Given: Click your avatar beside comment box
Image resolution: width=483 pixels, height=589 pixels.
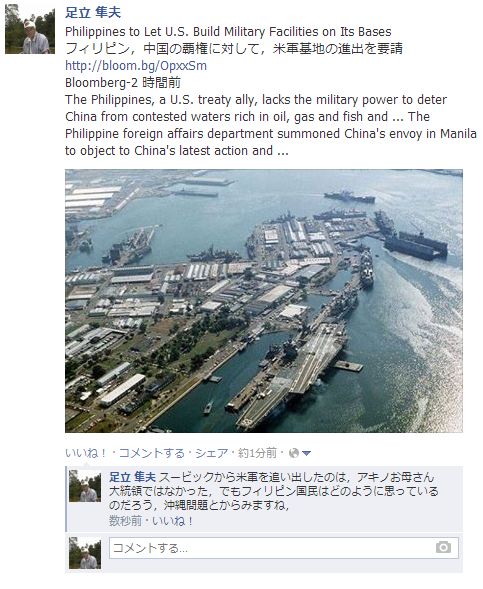Looking at the screenshot, I should coord(85,553).
